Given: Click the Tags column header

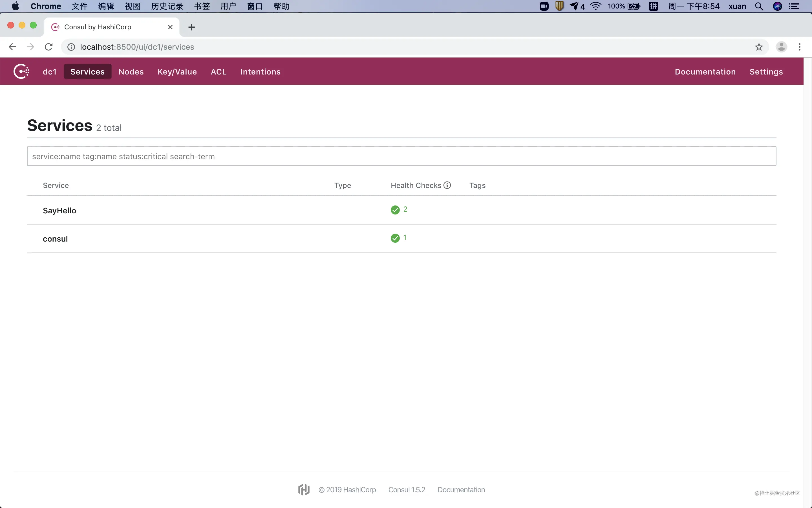Looking at the screenshot, I should pos(477,185).
